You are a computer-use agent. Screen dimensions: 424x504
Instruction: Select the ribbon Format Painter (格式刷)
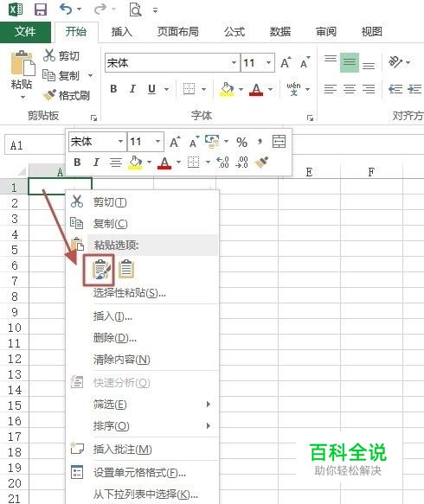pyautogui.click(x=66, y=95)
